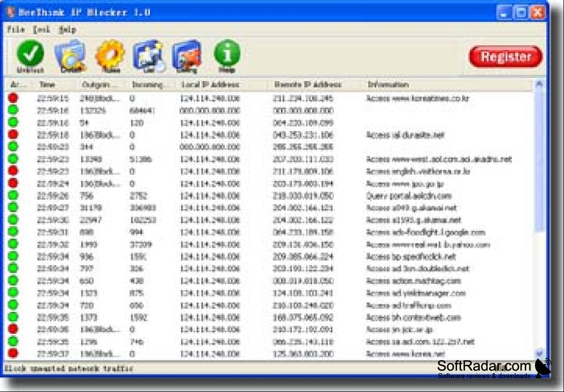Viewport: 564px width, 392px height.
Task: Select 'Access bp.specificclick.net' cell
Action: pos(411,256)
